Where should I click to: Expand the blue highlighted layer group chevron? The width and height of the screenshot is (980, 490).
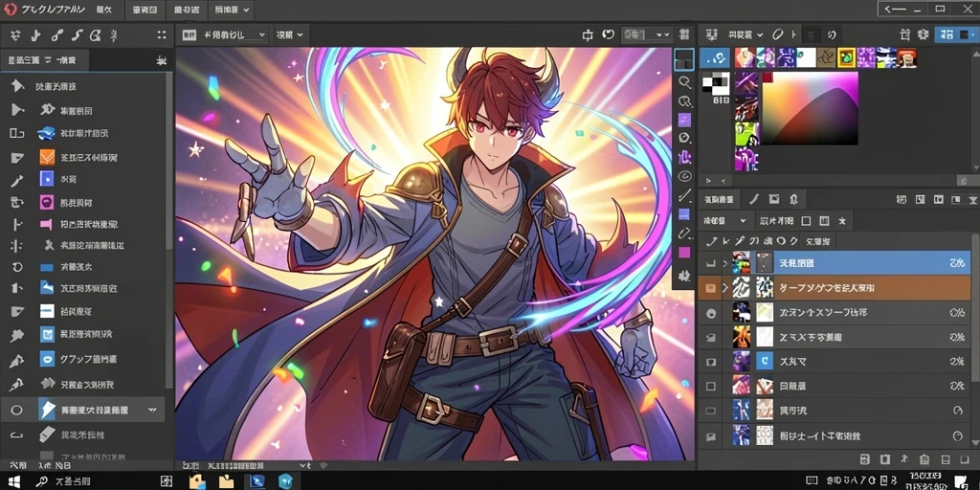point(725,264)
